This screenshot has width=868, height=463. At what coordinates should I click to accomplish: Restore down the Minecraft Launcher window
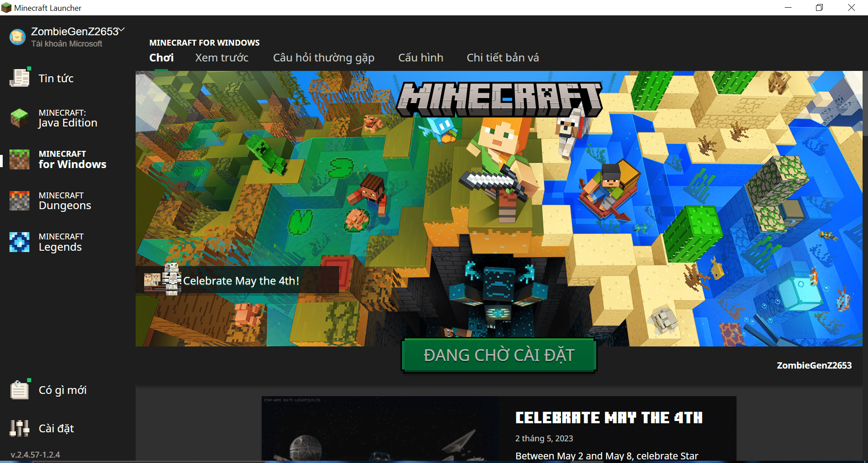tap(819, 8)
